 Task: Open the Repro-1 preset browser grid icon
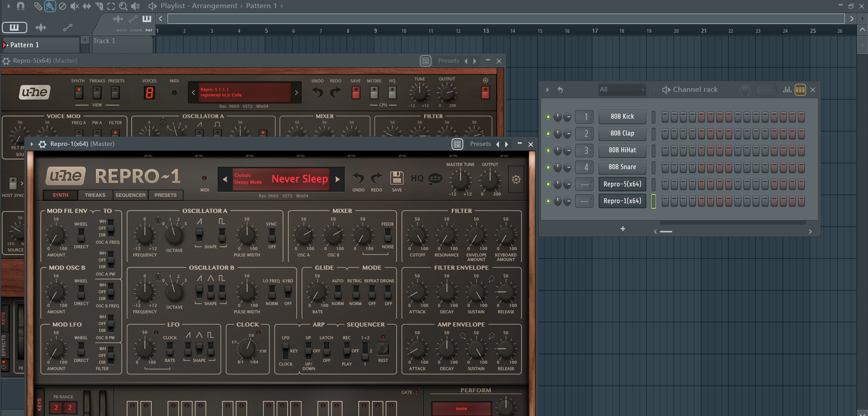pos(457,144)
